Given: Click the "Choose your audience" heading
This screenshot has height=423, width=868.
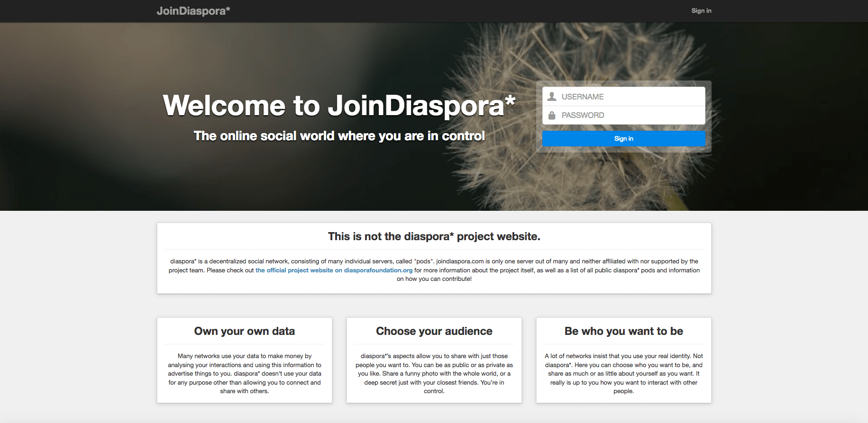Looking at the screenshot, I should tap(434, 331).
